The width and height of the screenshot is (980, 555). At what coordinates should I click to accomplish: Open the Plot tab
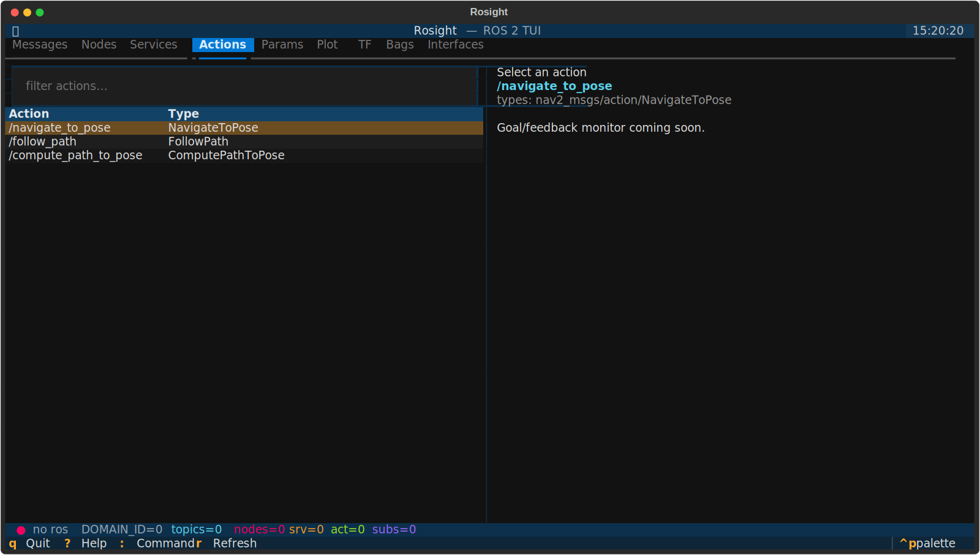pos(327,45)
